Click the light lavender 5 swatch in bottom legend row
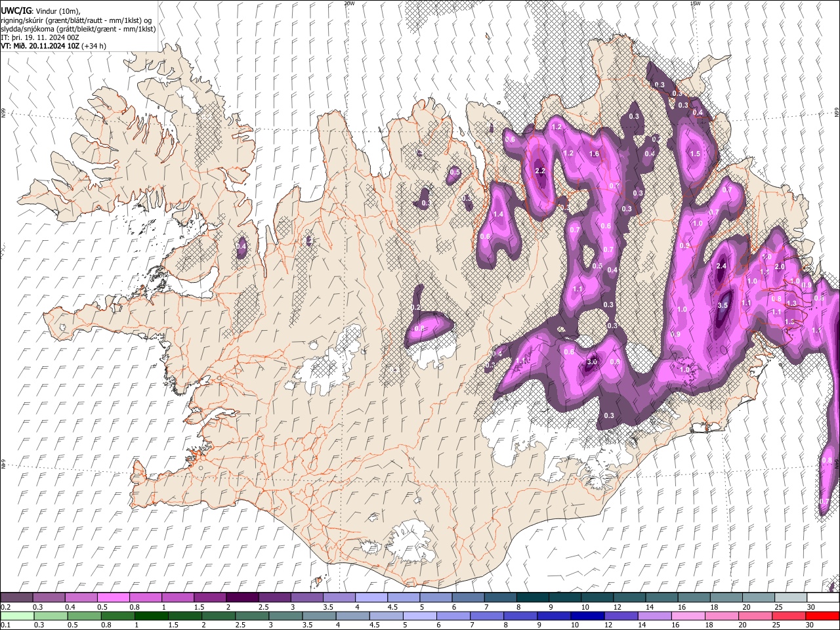840x630 pixels. pyautogui.click(x=420, y=616)
